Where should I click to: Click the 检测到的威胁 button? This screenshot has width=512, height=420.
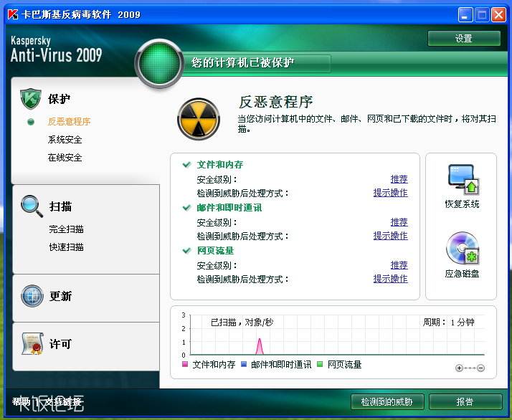[387, 401]
